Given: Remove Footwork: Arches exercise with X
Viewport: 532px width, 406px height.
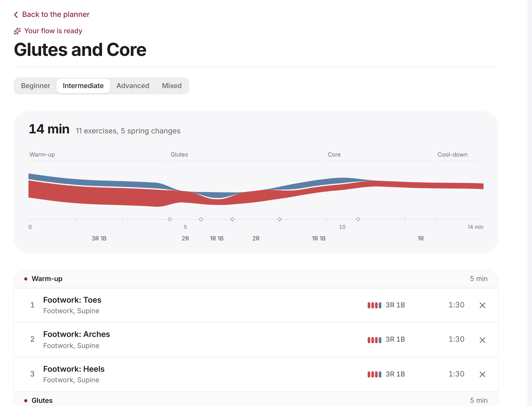Looking at the screenshot, I should coord(482,340).
